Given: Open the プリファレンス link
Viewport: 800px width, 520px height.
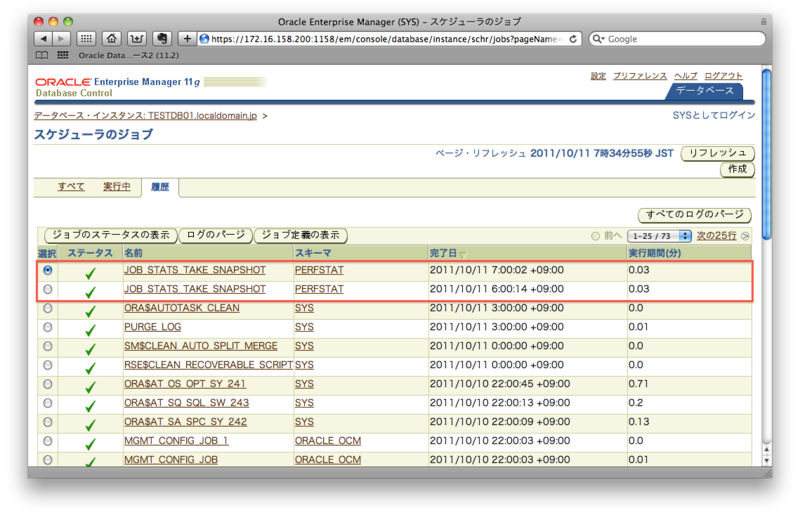Looking at the screenshot, I should coord(640,76).
